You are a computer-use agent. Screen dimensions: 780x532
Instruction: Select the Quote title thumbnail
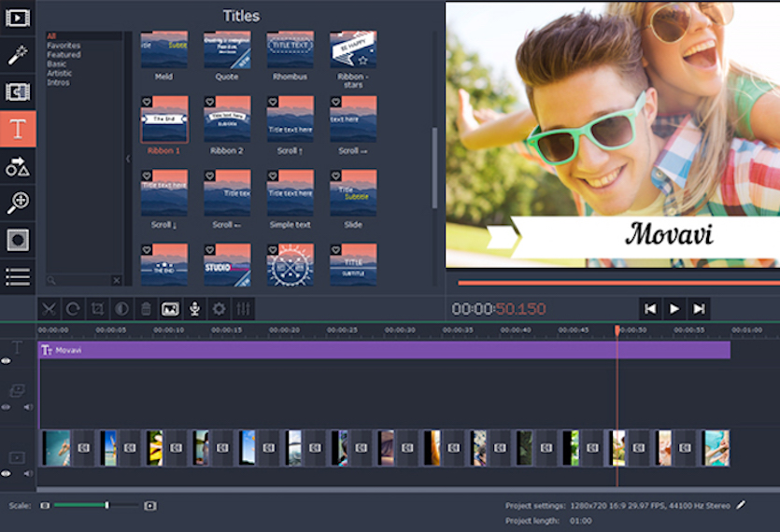point(227,49)
